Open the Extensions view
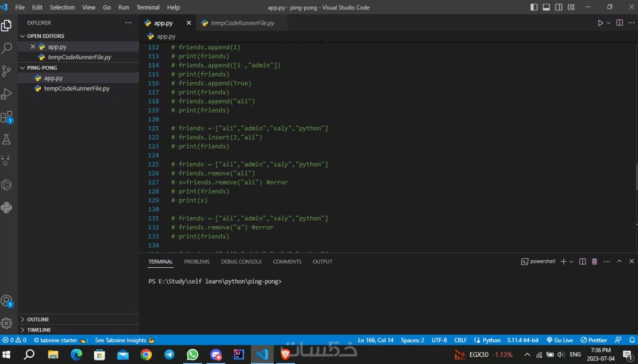This screenshot has width=638, height=364. [x=7, y=117]
